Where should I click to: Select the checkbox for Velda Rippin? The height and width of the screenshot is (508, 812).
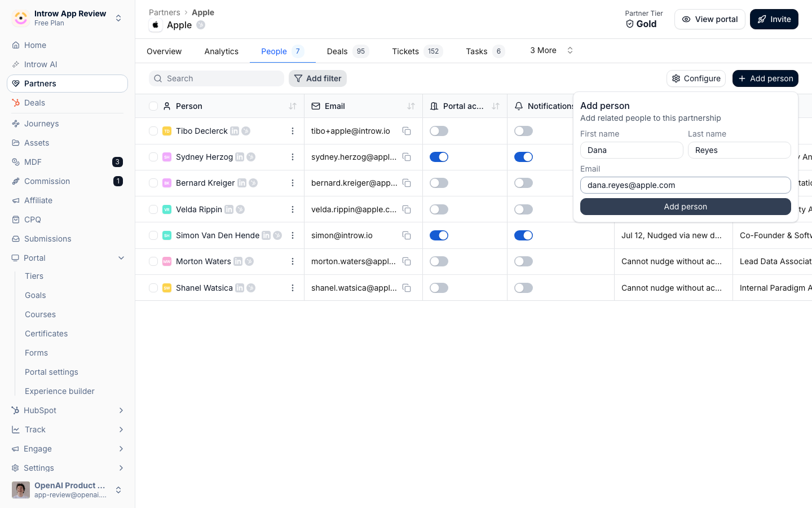click(153, 209)
